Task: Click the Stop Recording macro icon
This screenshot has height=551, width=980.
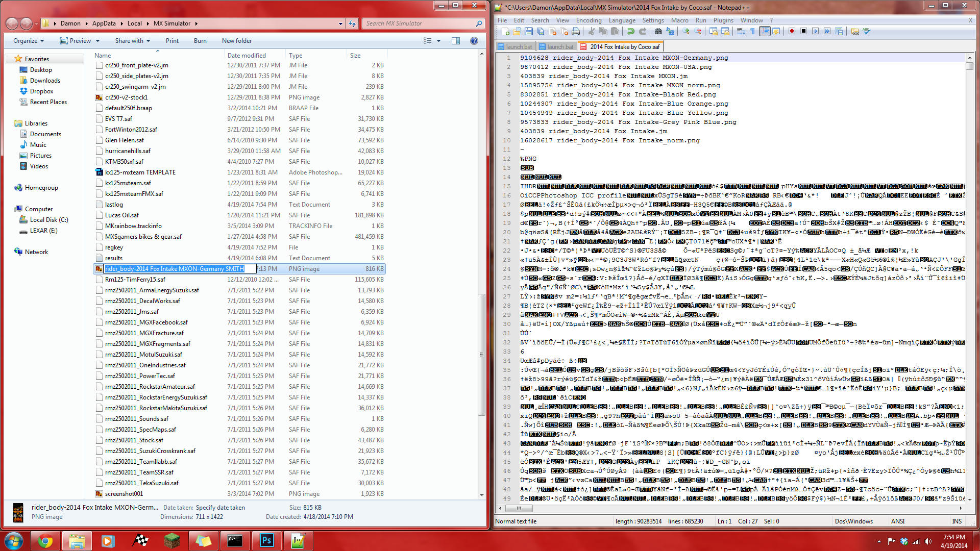Action: [803, 31]
